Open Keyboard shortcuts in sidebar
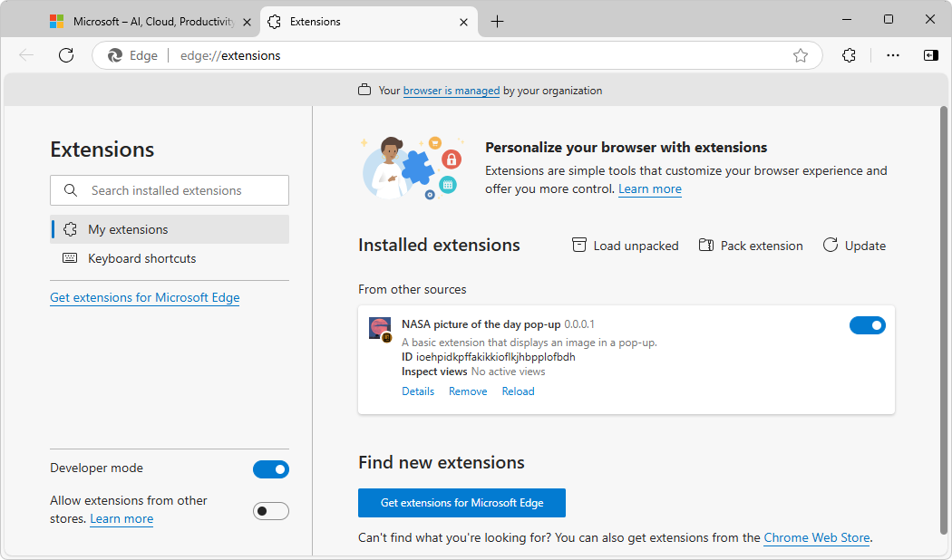 170,258
